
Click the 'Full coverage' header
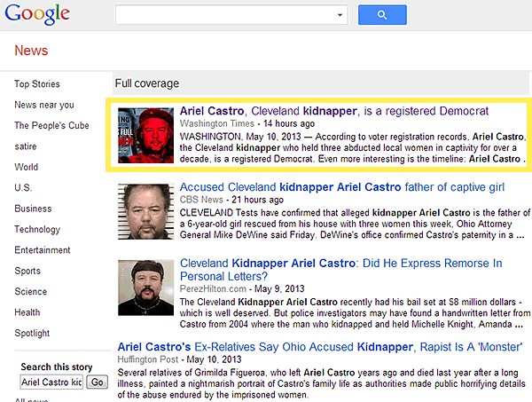pyautogui.click(x=147, y=83)
